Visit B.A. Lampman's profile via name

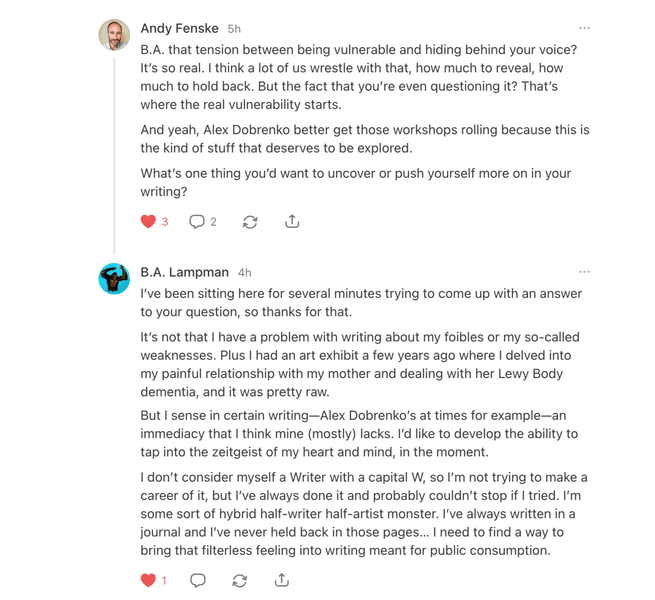point(185,272)
